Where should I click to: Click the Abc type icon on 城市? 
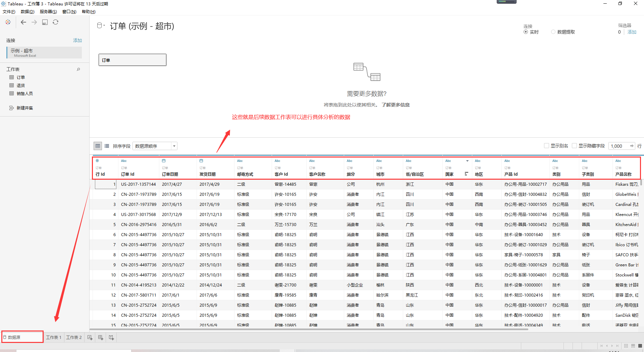pyautogui.click(x=379, y=161)
